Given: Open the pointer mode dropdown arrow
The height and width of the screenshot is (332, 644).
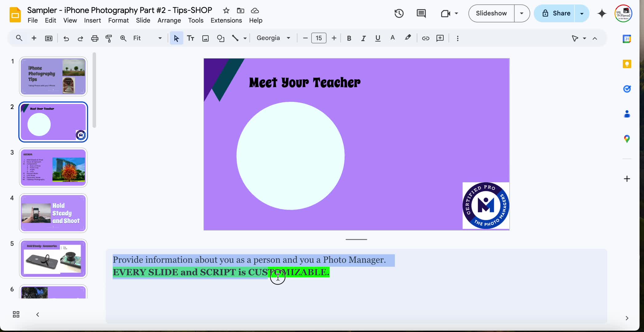Looking at the screenshot, I should tap(584, 38).
